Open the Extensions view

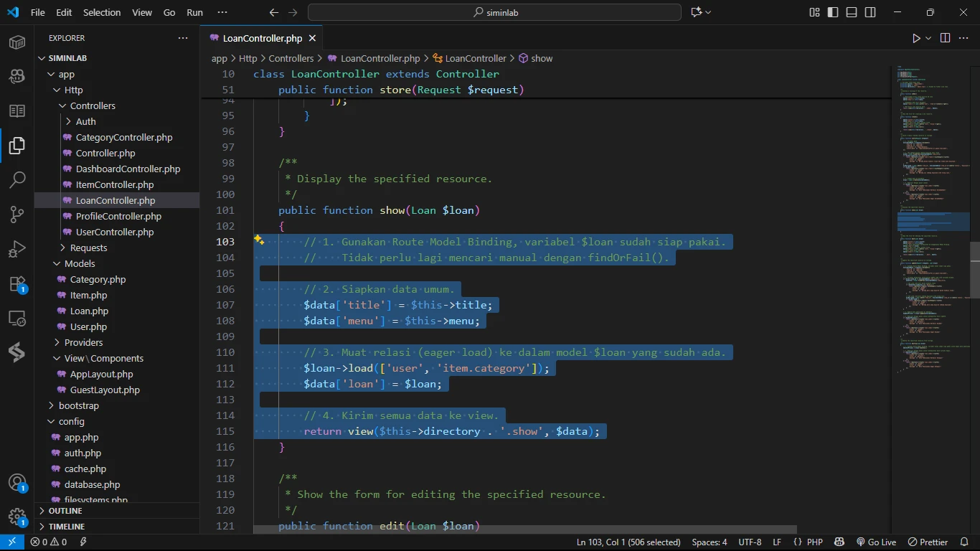tap(17, 283)
